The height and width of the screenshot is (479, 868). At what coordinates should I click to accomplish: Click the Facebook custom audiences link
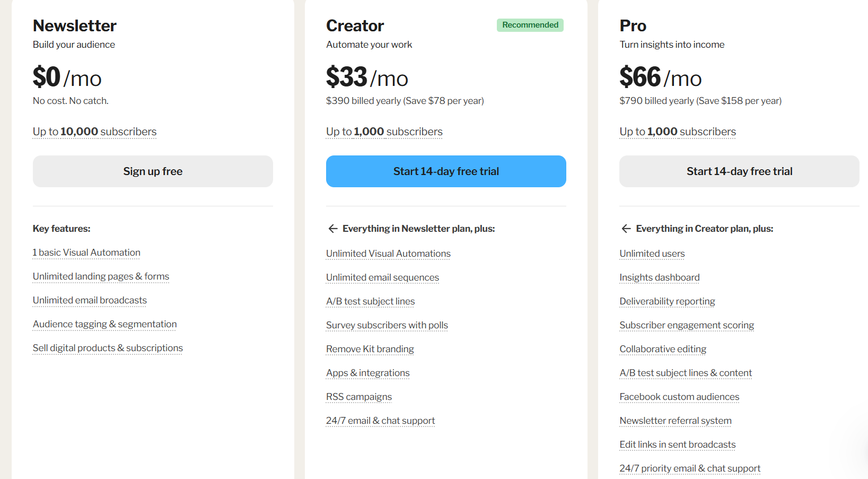(x=679, y=397)
